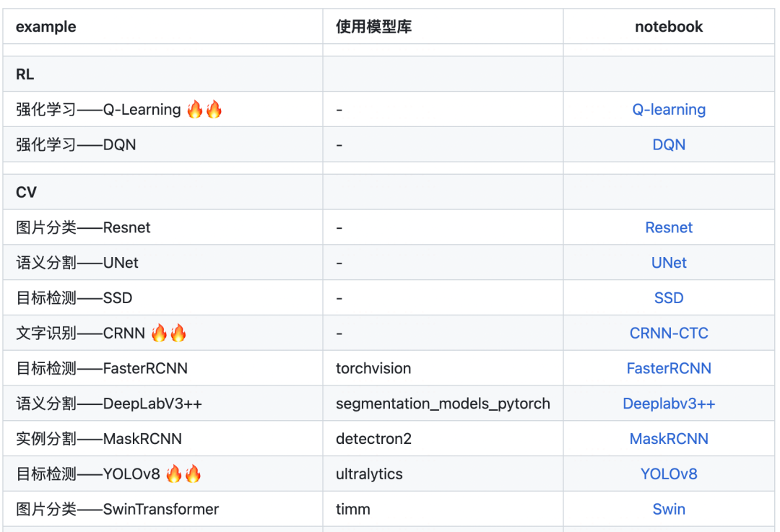Open the DQN notebook link
780x532 pixels.
(669, 144)
